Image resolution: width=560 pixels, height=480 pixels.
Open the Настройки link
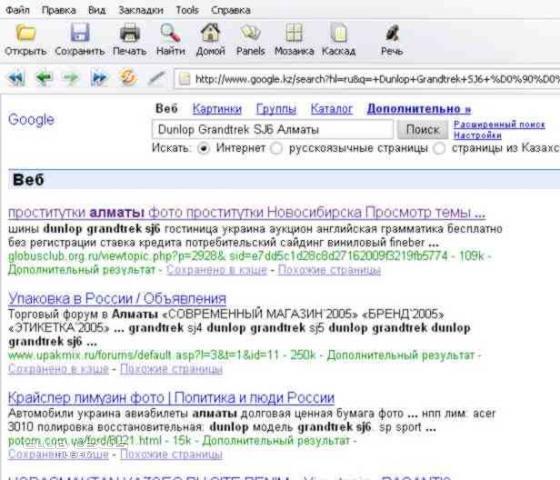click(478, 135)
